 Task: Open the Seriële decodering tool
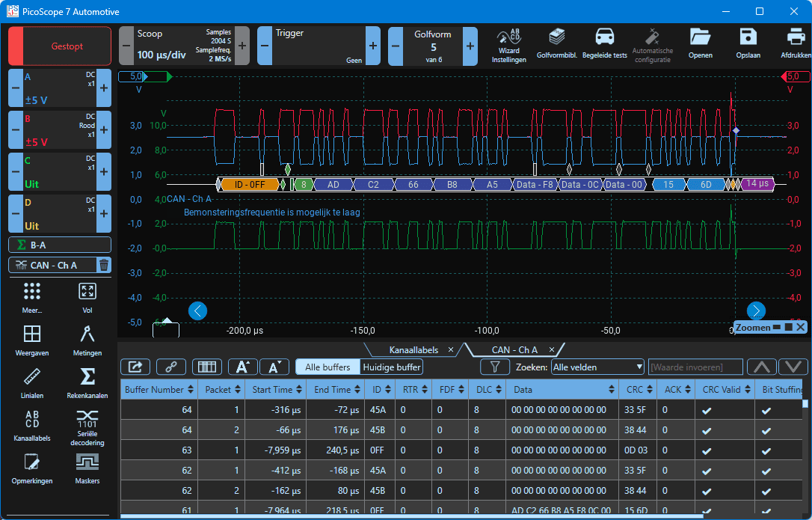87,427
